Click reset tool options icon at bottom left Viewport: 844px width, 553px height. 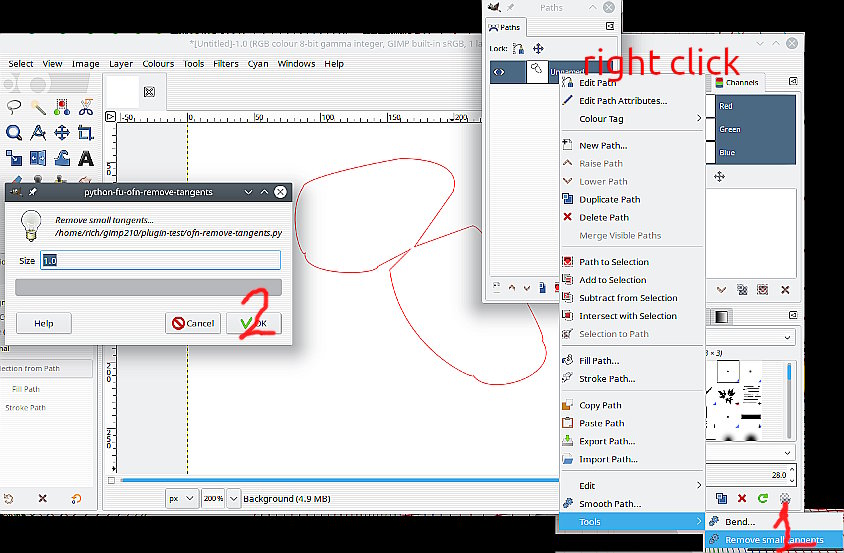(76, 499)
